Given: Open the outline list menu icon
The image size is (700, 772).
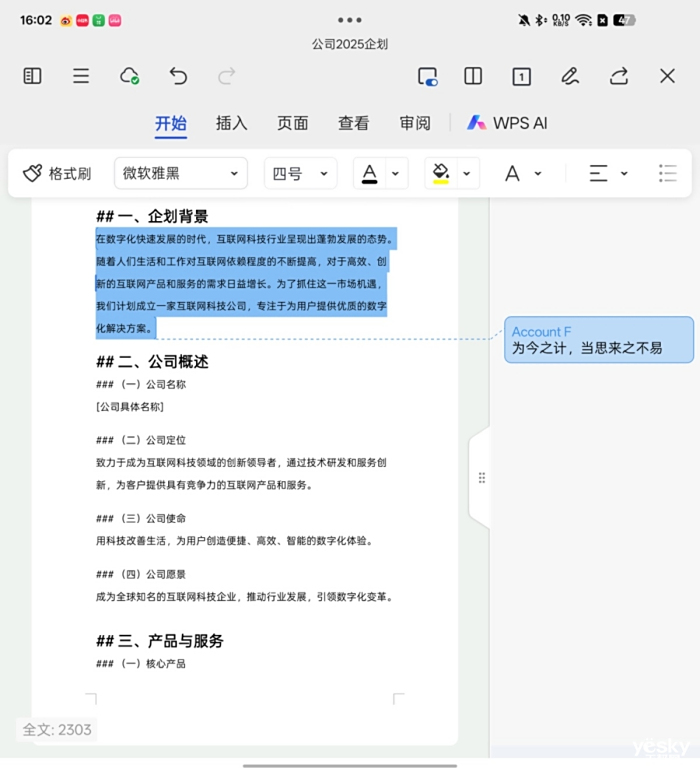Looking at the screenshot, I should tap(81, 76).
